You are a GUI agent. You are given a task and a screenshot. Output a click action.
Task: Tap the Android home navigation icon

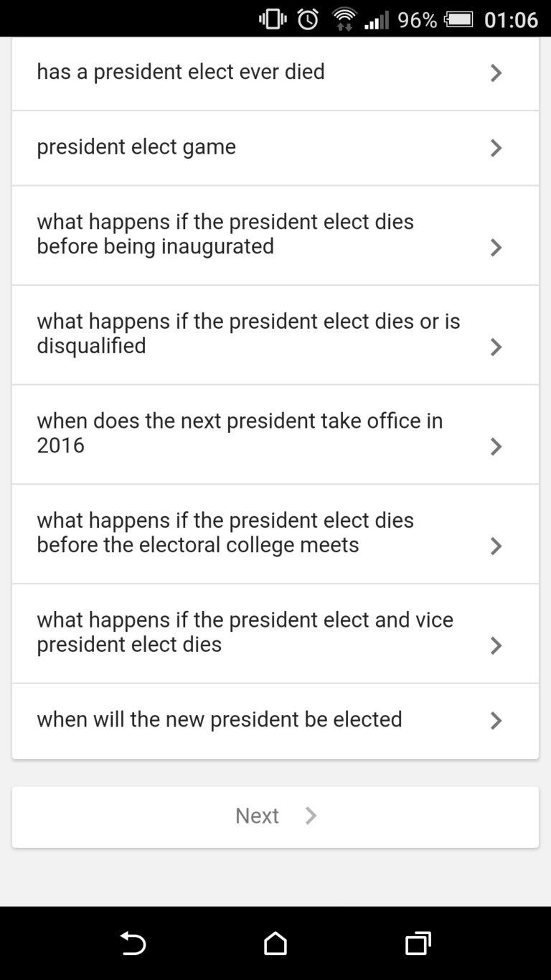(x=275, y=943)
